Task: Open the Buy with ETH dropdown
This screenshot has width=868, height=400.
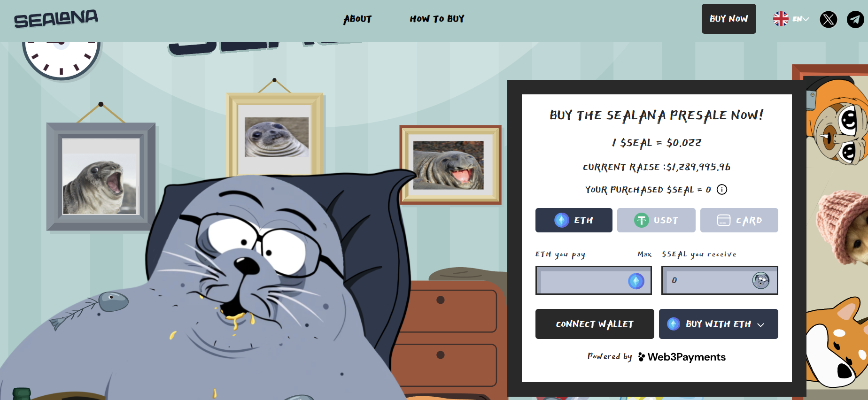Action: [x=719, y=324]
